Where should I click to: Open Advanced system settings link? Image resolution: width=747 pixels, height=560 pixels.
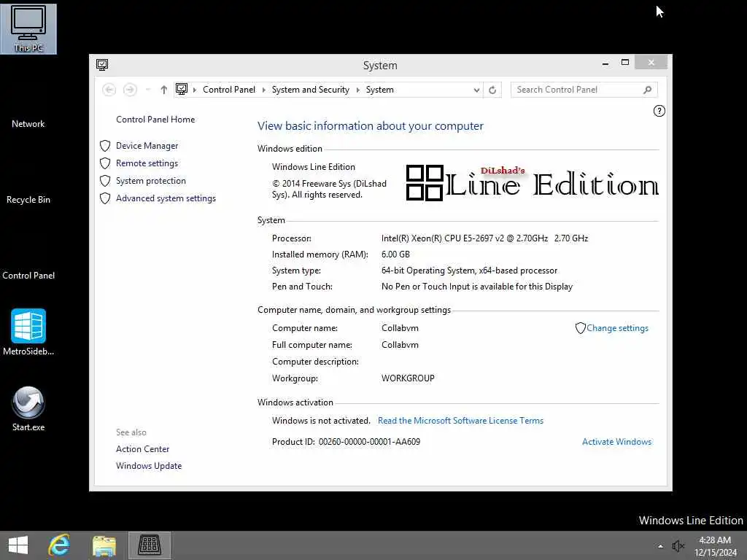(x=166, y=198)
